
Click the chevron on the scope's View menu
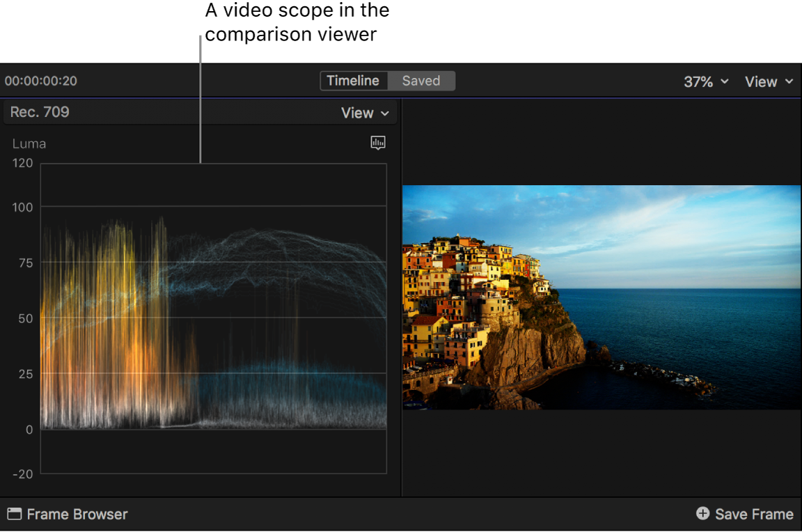[384, 113]
